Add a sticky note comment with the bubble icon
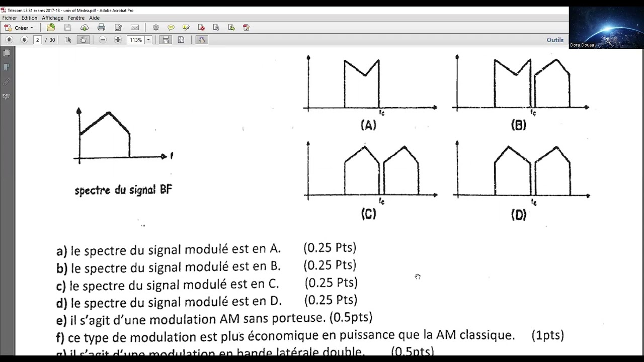This screenshot has height=362, width=644. 171,28
